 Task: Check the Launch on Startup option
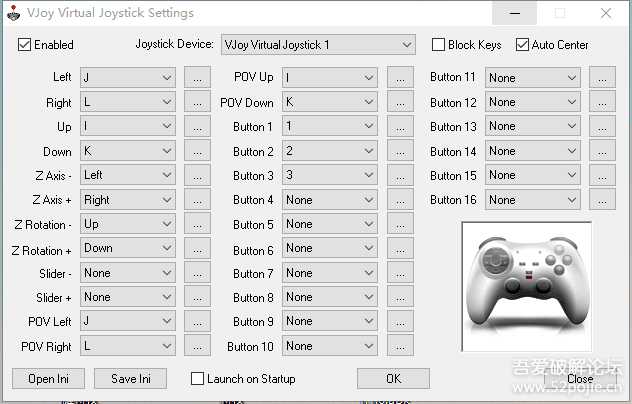point(197,379)
